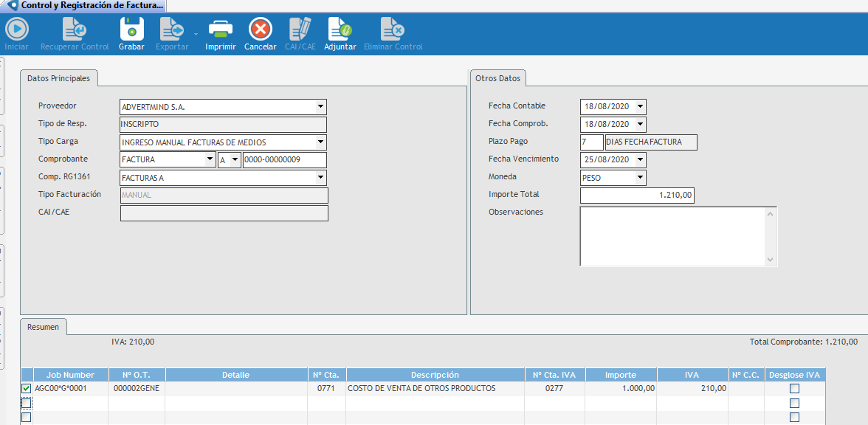Uncheck the AGC00*G*0001 row checkbox
The height and width of the screenshot is (425, 868).
27,388
